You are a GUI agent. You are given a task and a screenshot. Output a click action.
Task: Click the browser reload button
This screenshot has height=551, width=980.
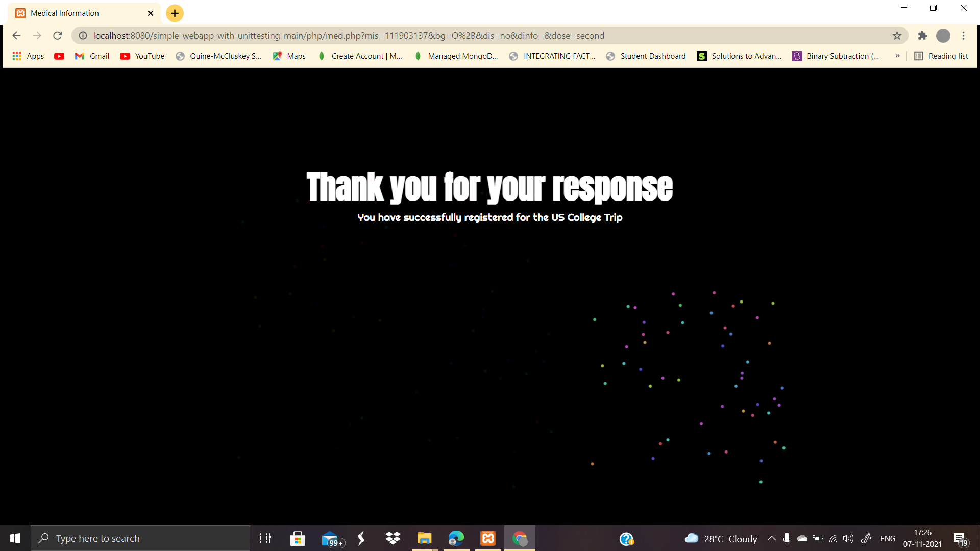58,36
